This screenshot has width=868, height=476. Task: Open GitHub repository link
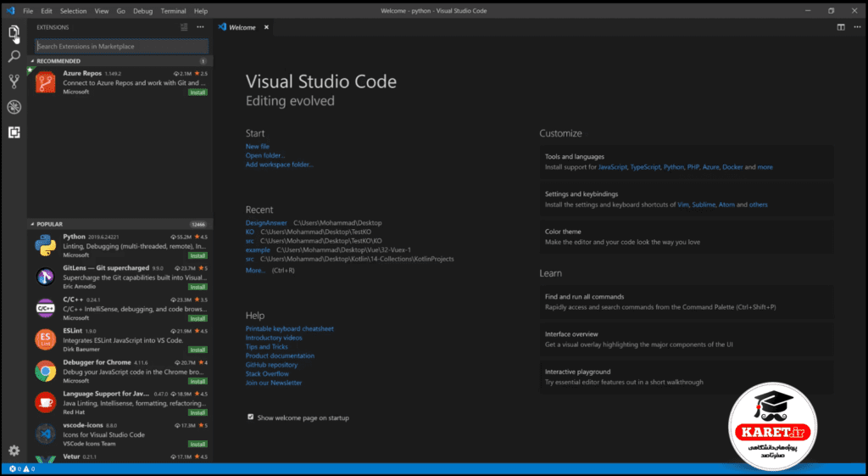271,365
